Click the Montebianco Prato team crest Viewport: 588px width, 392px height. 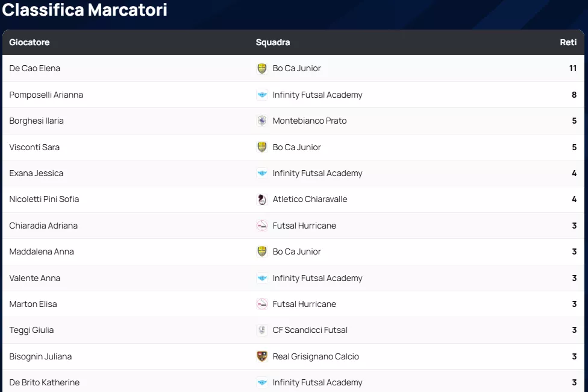click(x=262, y=121)
